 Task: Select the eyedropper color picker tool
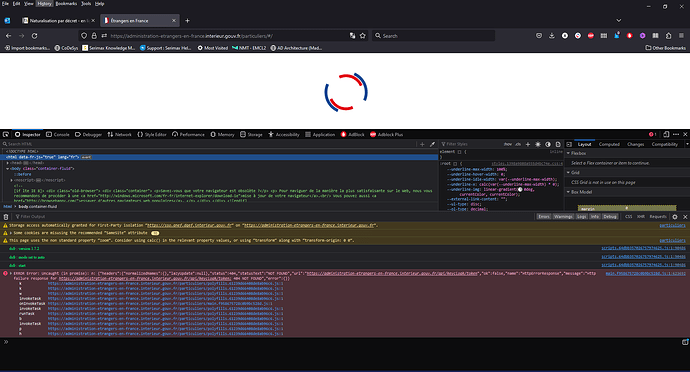click(433, 144)
